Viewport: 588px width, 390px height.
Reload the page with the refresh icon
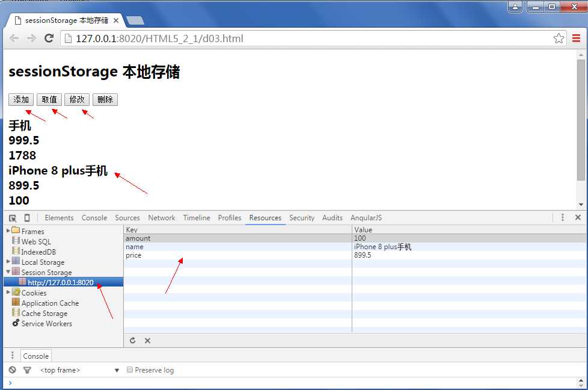pyautogui.click(x=49, y=39)
